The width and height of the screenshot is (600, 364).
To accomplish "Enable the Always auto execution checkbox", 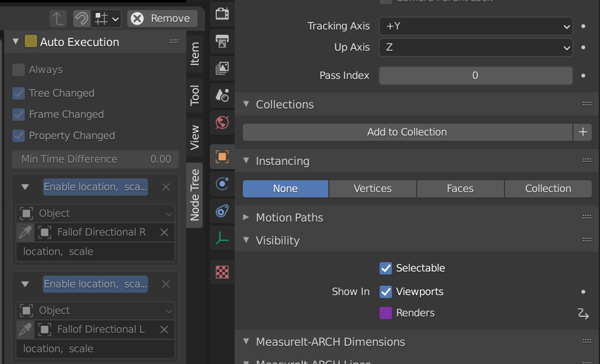I will click(x=18, y=70).
